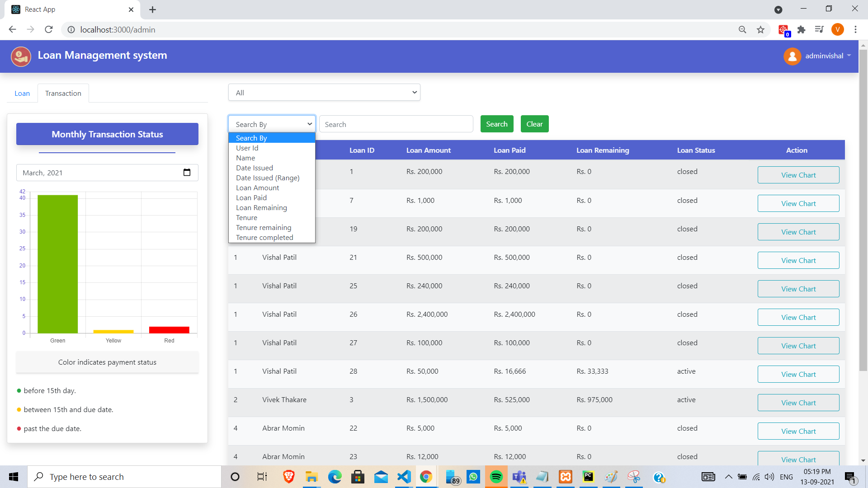
Task: Open the month calendar picker icon
Action: click(x=187, y=173)
